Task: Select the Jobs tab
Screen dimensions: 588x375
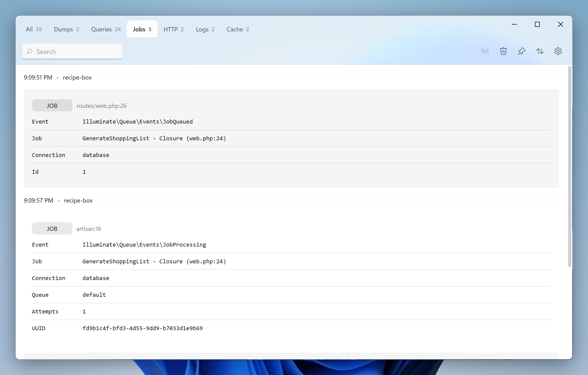Action: click(x=142, y=29)
